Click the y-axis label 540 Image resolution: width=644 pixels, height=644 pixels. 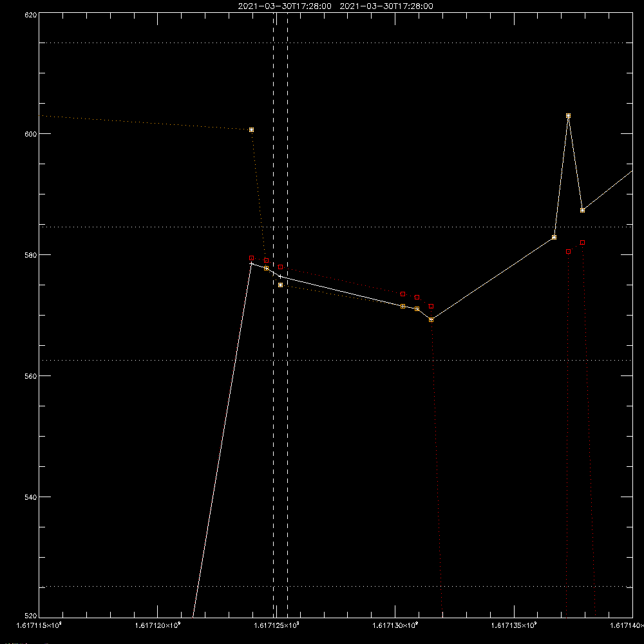(31, 497)
